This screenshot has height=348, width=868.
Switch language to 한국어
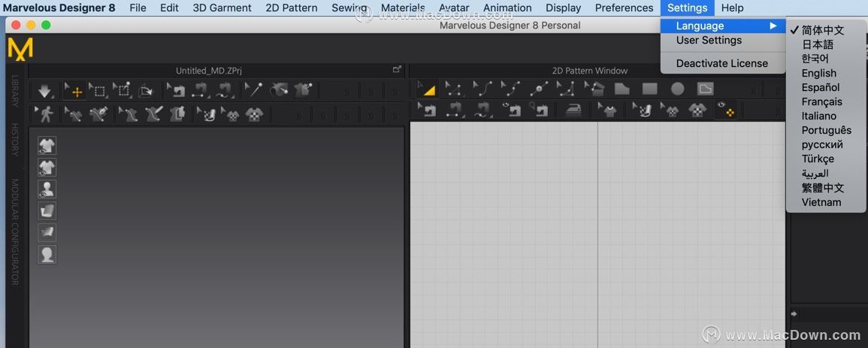pyautogui.click(x=815, y=59)
